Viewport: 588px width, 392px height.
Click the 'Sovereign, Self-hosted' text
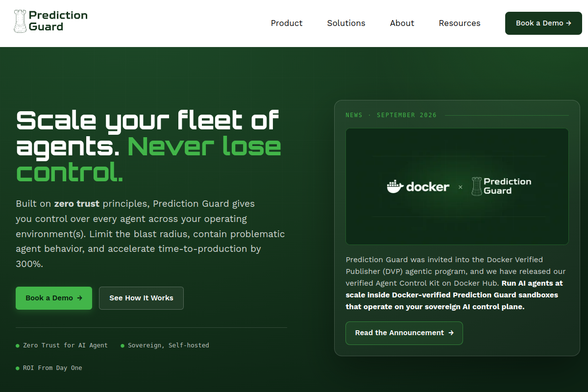click(x=169, y=345)
